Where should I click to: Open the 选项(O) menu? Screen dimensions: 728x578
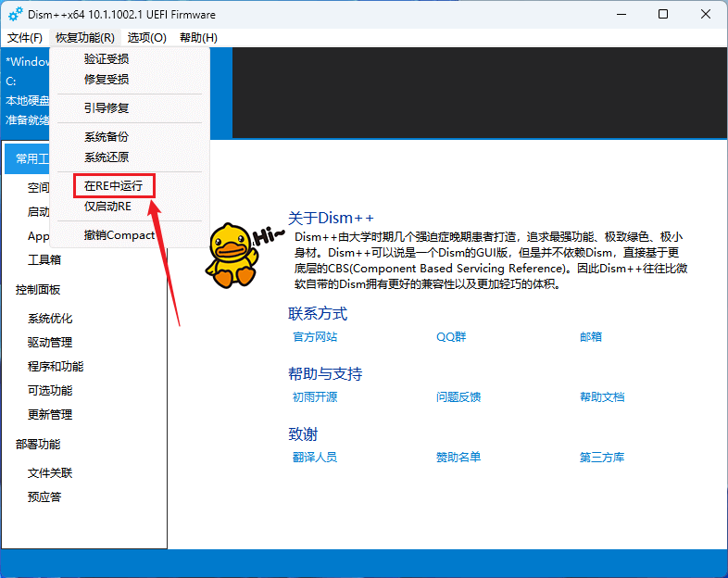point(146,38)
